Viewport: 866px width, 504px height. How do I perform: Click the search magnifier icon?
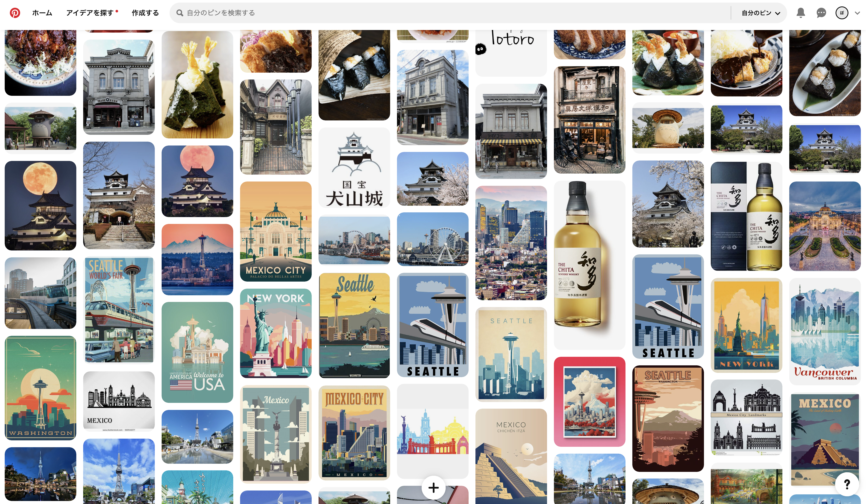pos(179,13)
